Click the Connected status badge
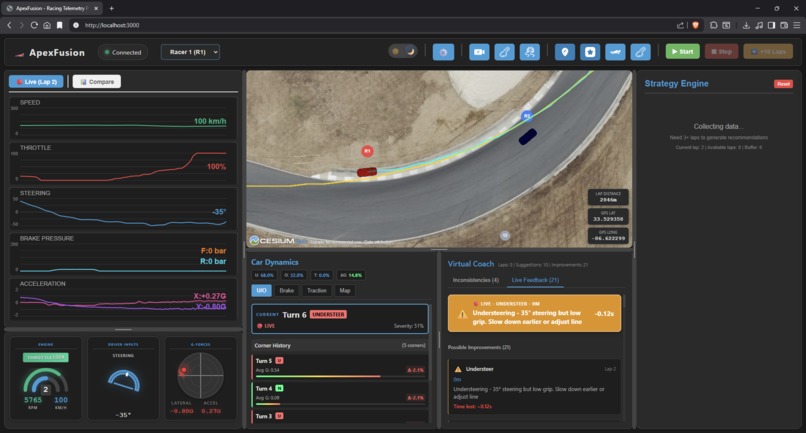Image resolution: width=806 pixels, height=433 pixels. (x=123, y=52)
